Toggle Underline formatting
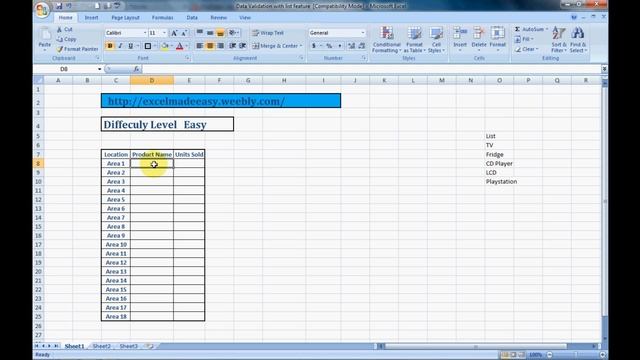The width and height of the screenshot is (640, 360). click(x=130, y=46)
